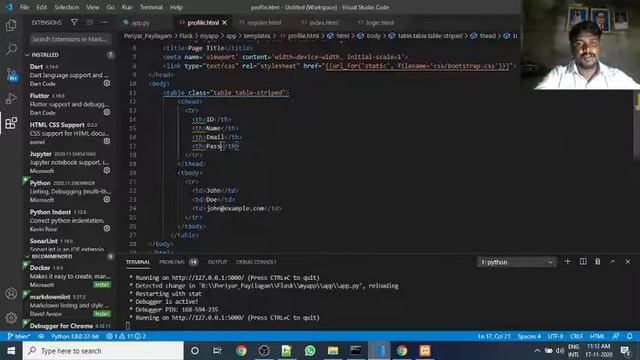This screenshot has width=640, height=360.
Task: Open the gear for the Dart extension
Action: click(x=107, y=83)
